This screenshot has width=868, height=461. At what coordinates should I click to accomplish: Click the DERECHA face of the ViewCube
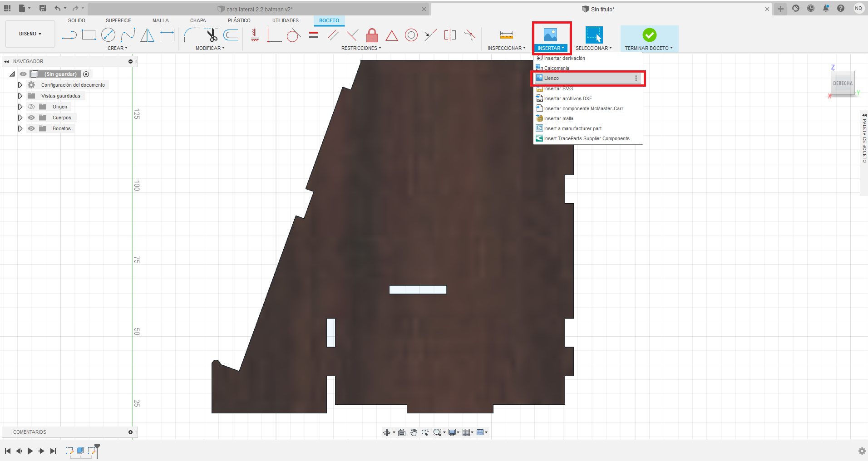843,83
